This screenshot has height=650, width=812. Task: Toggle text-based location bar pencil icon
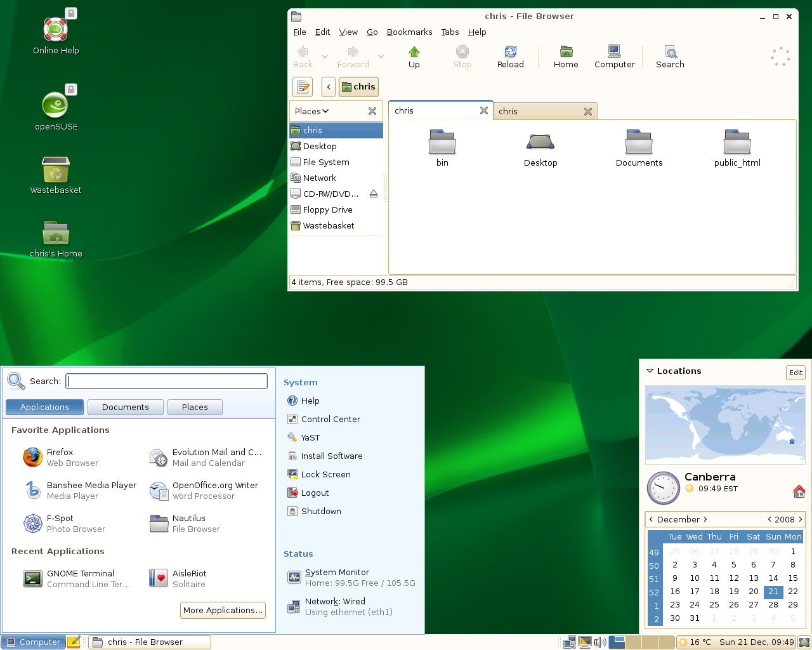(x=303, y=87)
